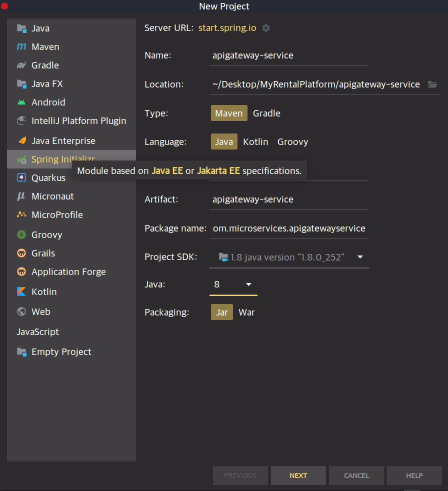Image resolution: width=448 pixels, height=491 pixels.
Task: Click the Java Enterprise flame icon
Action: pyautogui.click(x=22, y=140)
